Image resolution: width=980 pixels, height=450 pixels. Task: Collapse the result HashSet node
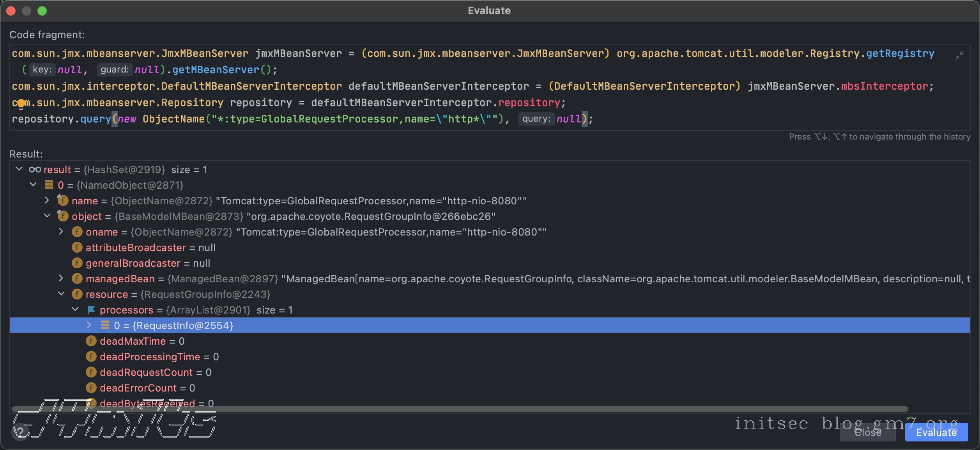tap(19, 169)
